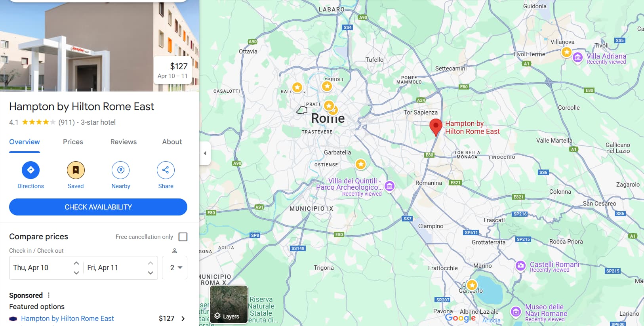Viewport: 644px width, 326px height.
Task: Click the Museo delle Navi Romane marker
Action: pyautogui.click(x=516, y=312)
